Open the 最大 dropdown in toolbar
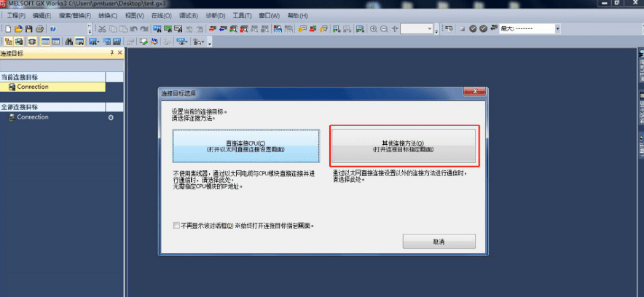This screenshot has height=297, width=644. coord(557,28)
